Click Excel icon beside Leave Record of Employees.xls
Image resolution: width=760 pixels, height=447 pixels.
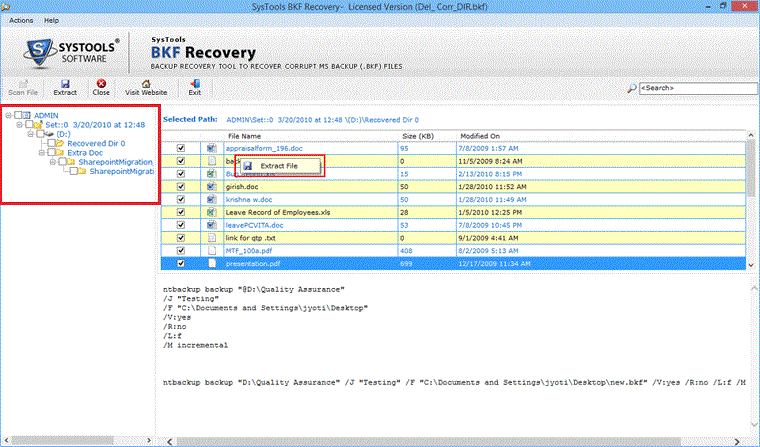point(211,212)
